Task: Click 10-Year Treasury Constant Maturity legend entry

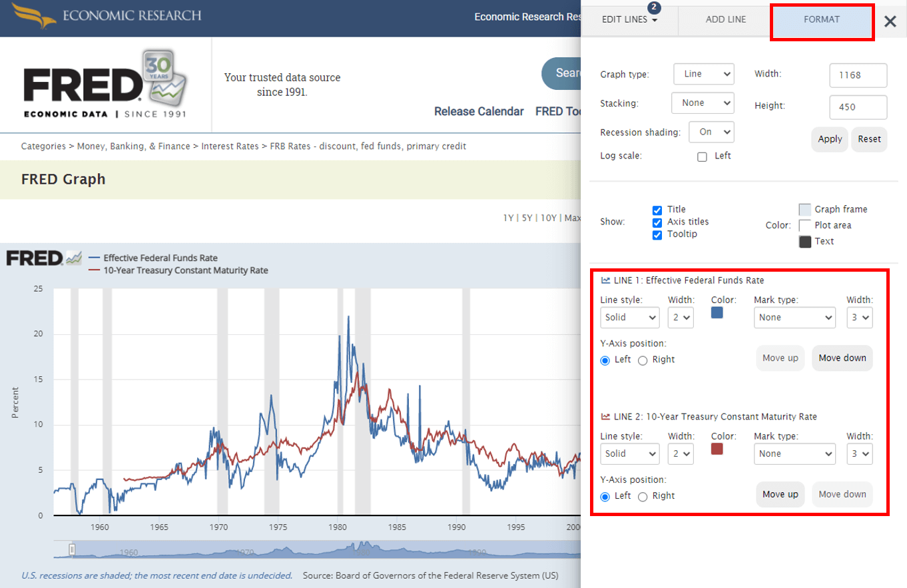Action: 178,270
